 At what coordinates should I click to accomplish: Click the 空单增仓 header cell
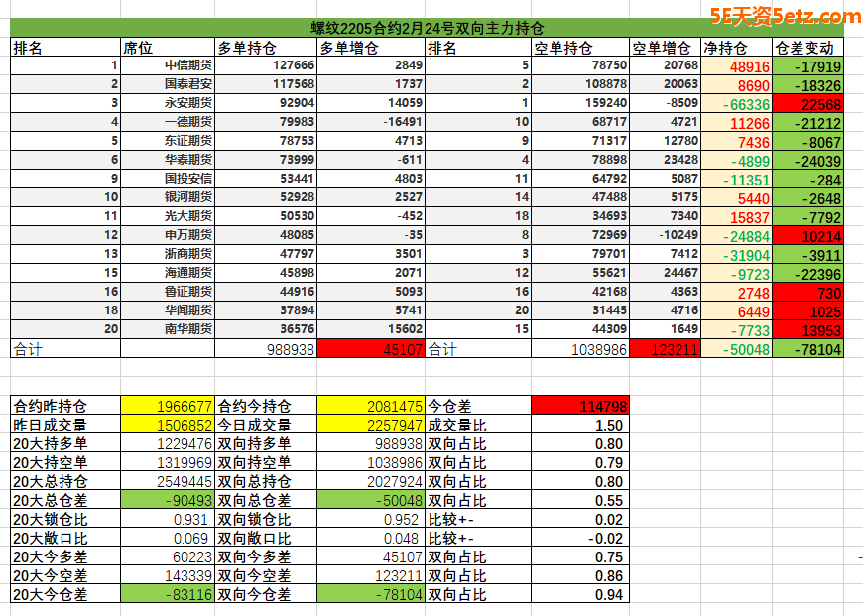664,48
